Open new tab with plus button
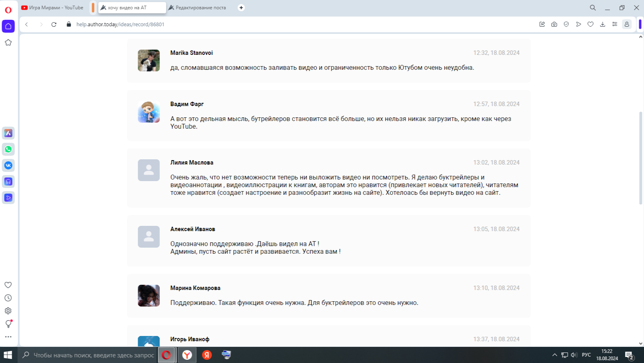 (x=241, y=8)
